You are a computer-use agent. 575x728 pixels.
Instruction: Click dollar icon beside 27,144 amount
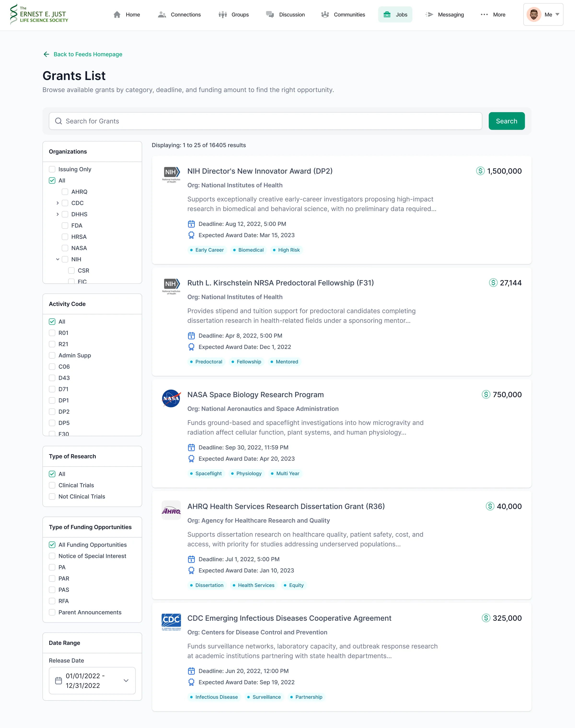click(493, 283)
